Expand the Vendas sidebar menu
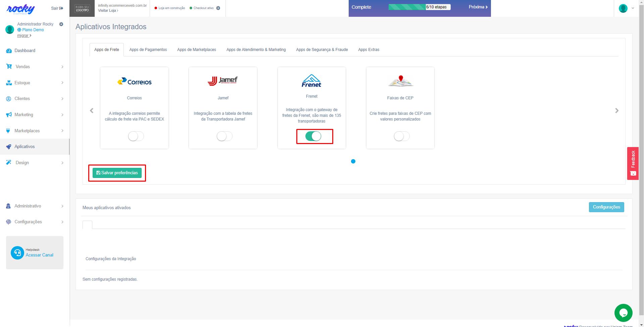This screenshot has width=644, height=327. pos(35,66)
